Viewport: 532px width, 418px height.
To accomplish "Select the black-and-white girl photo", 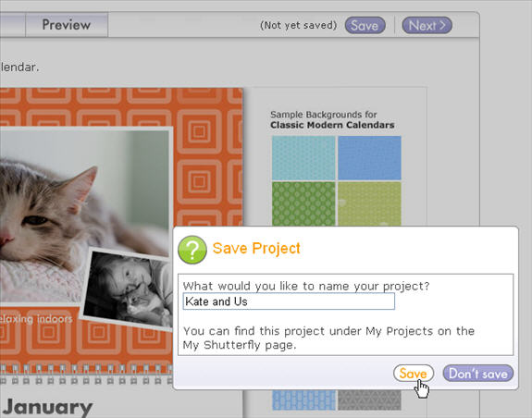I will coord(129,289).
